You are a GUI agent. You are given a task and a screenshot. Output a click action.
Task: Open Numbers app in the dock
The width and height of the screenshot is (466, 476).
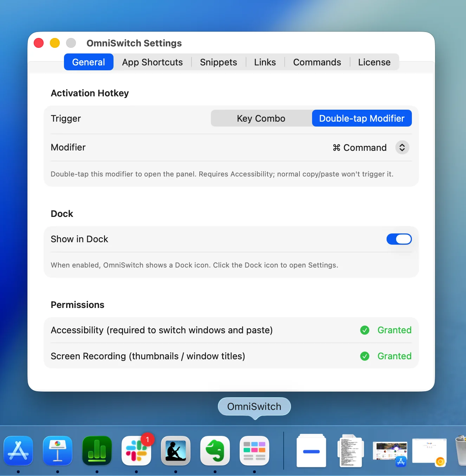tap(97, 451)
